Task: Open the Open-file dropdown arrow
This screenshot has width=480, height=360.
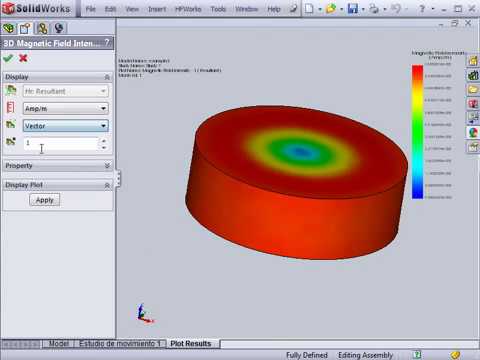Action: (342, 9)
